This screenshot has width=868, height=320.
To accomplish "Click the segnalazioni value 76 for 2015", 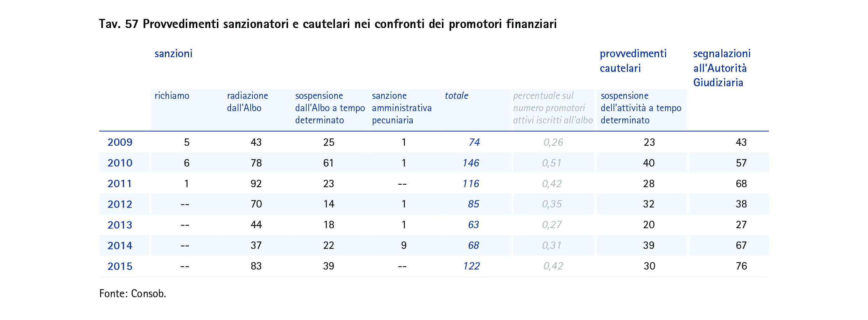I will pos(741,266).
